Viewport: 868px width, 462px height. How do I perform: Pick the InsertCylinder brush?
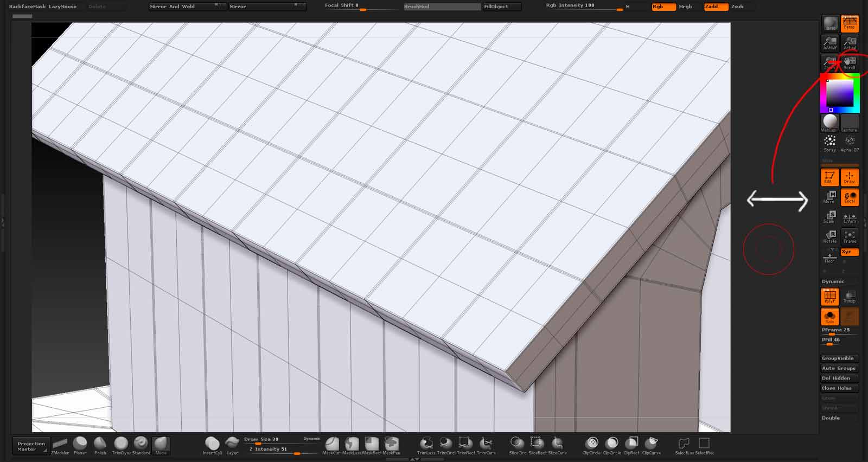pos(212,445)
